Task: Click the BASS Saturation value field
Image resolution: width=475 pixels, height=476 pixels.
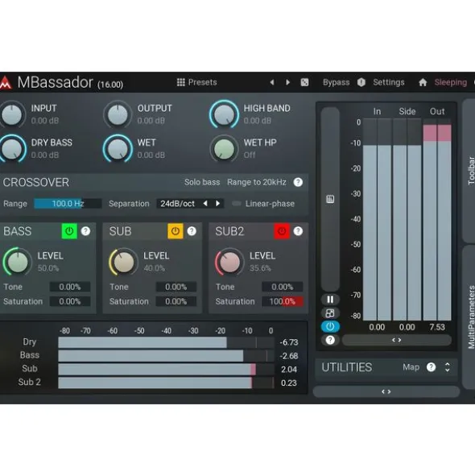Action: (70, 301)
